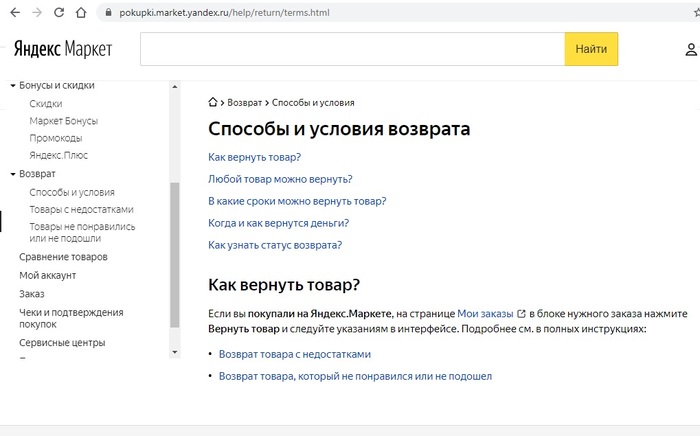Click the breadcrumb home icon
Viewport: 700px width, 436px height.
pos(213,102)
